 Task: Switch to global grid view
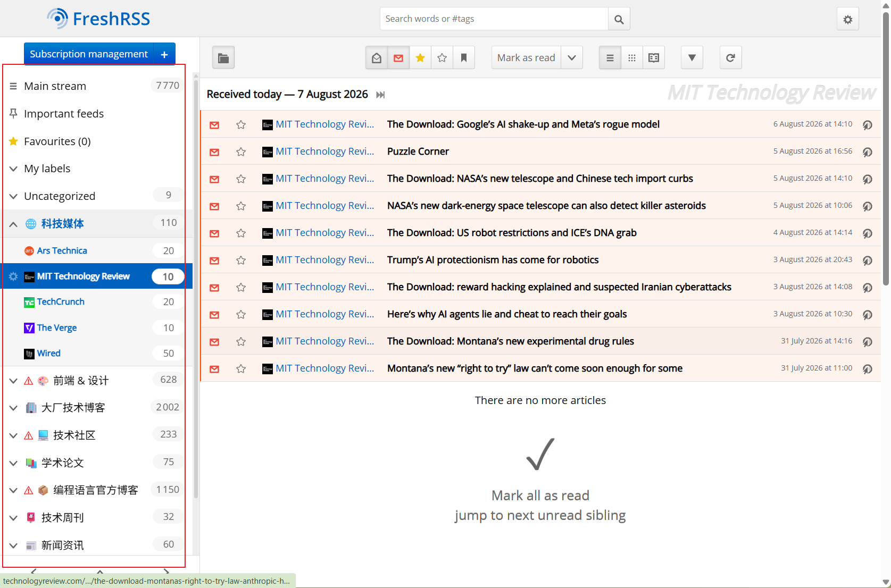(x=632, y=58)
